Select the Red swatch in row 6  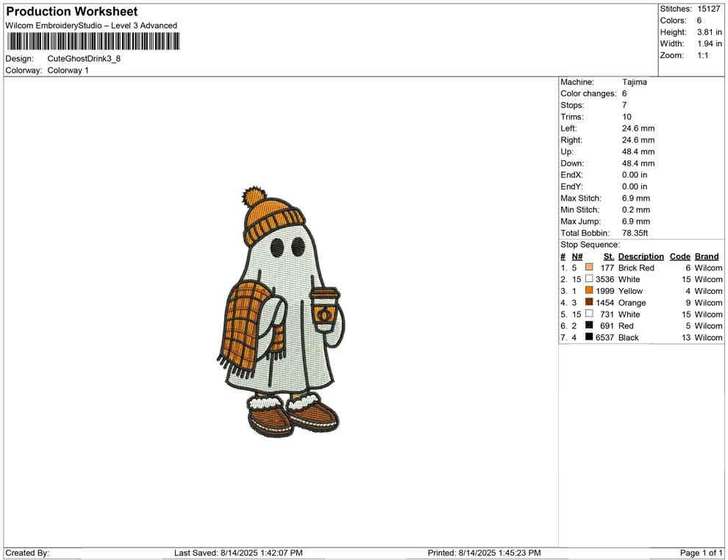point(588,326)
